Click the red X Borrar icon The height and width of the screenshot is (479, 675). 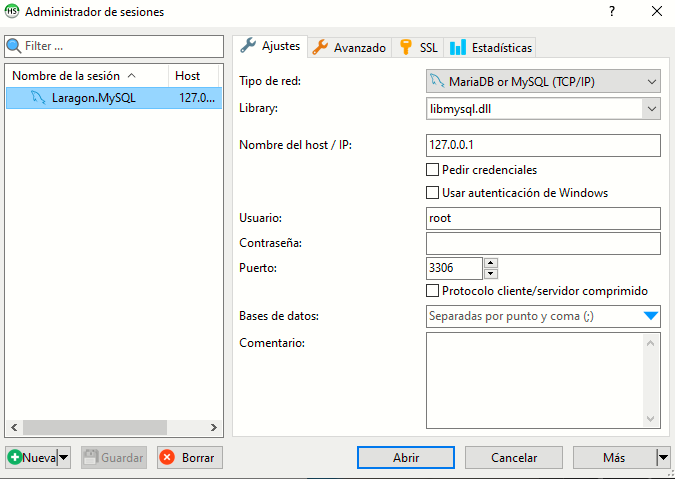(167, 457)
